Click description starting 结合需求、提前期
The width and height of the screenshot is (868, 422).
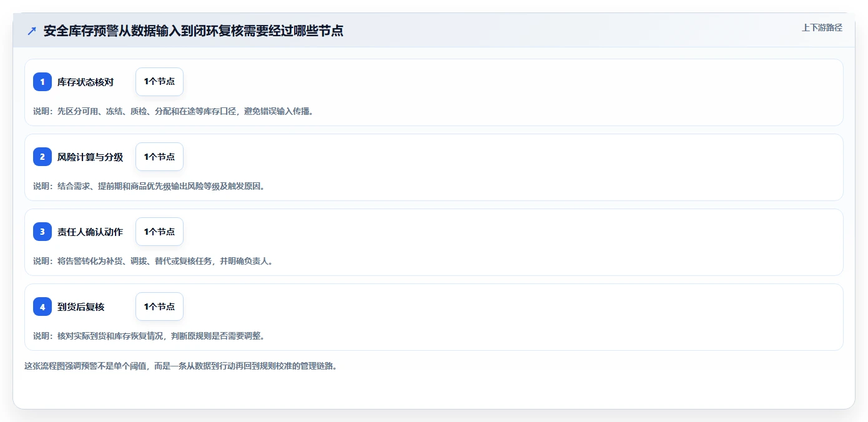click(x=149, y=186)
